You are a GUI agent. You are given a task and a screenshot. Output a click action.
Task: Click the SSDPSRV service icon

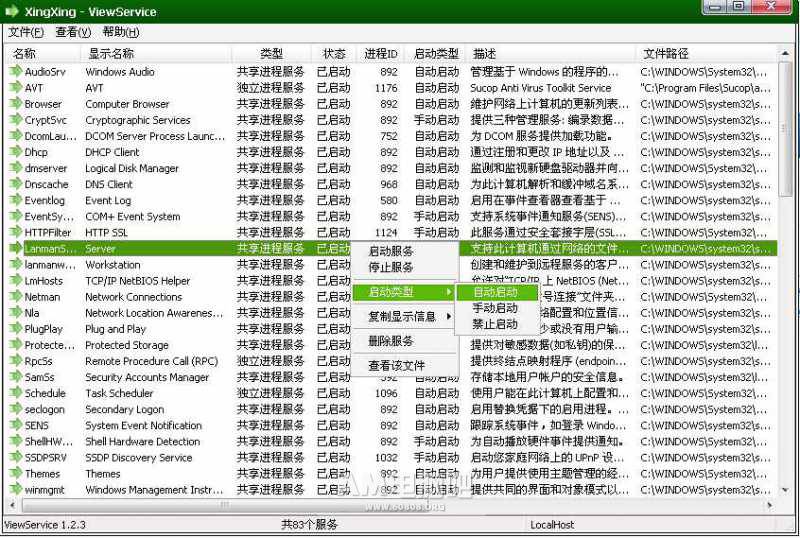click(x=16, y=457)
